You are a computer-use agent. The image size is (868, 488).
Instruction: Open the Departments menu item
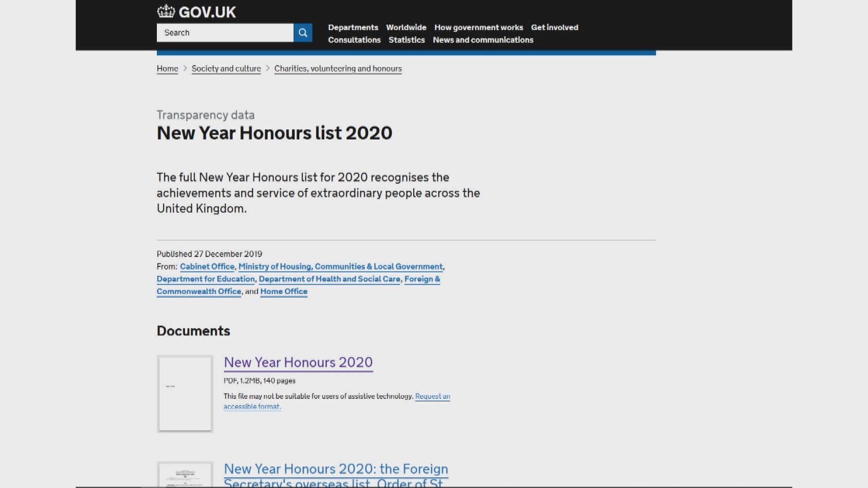point(353,27)
